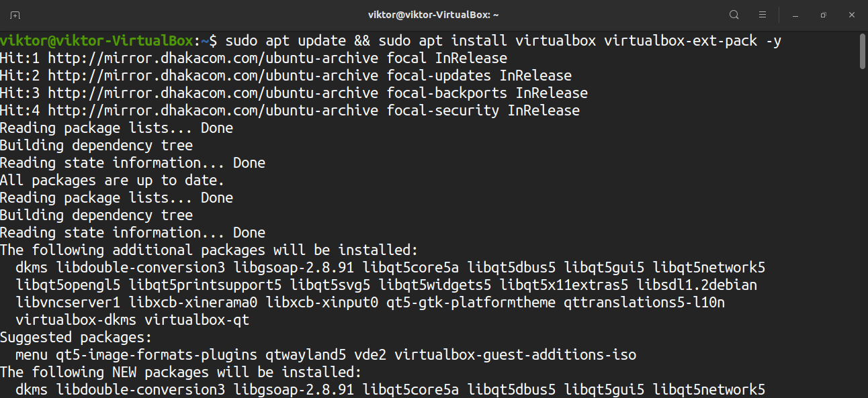Click 'virtualbox-dkms' package name
Viewport: 868px width, 398px height.
(x=76, y=320)
